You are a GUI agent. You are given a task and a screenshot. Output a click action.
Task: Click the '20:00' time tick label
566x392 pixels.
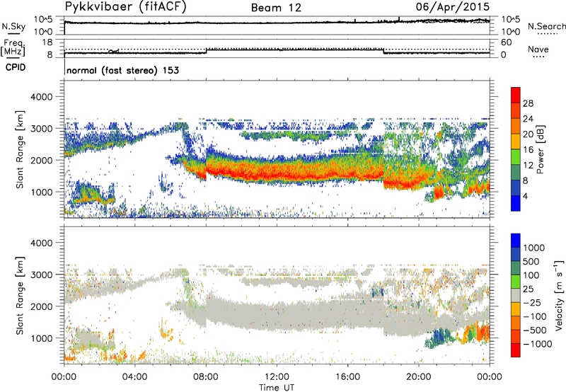[x=418, y=377]
